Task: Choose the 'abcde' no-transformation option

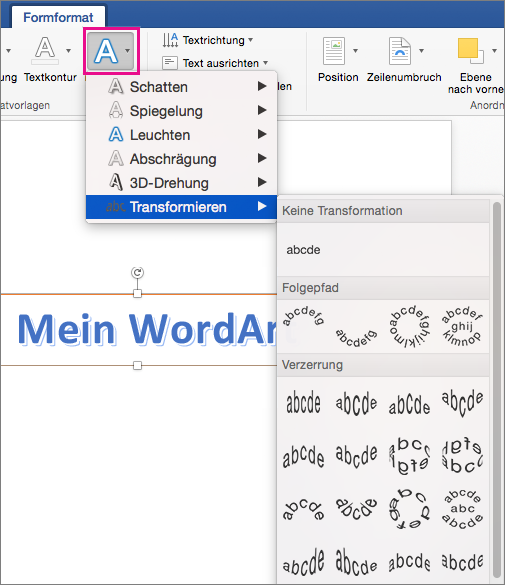Action: pos(303,250)
